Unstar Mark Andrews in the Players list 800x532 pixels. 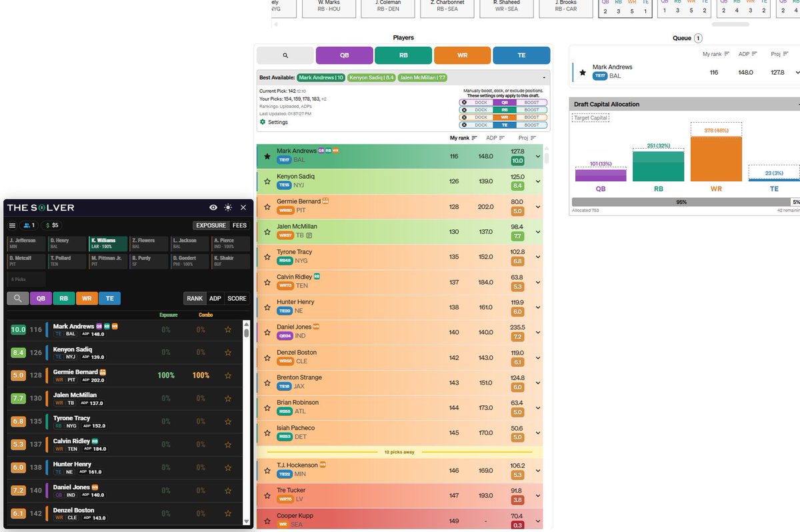pos(267,156)
